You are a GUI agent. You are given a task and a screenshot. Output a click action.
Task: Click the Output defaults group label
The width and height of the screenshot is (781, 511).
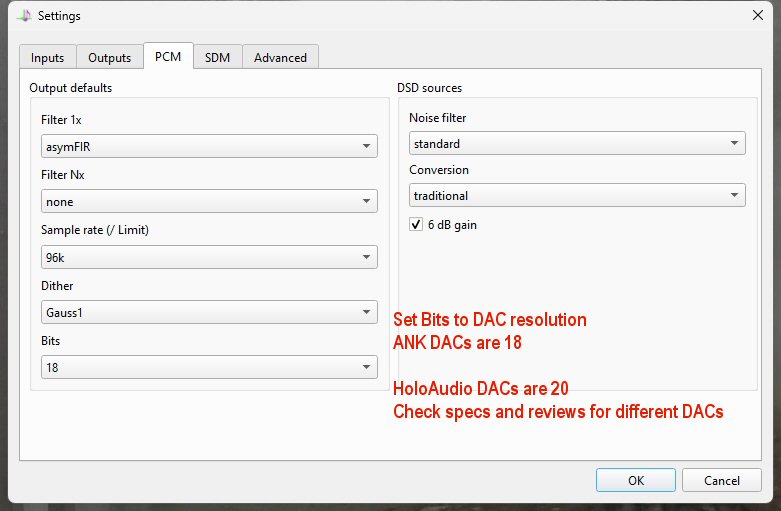coord(70,88)
